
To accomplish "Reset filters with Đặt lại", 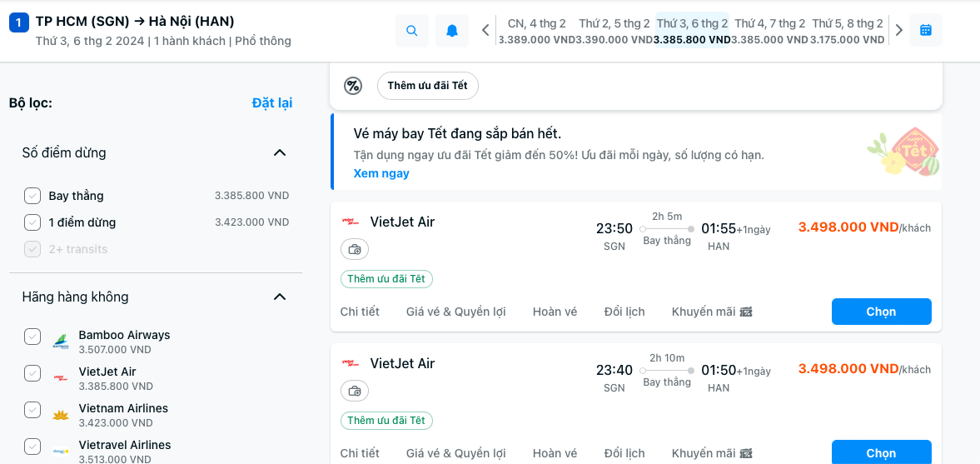I will tap(272, 103).
